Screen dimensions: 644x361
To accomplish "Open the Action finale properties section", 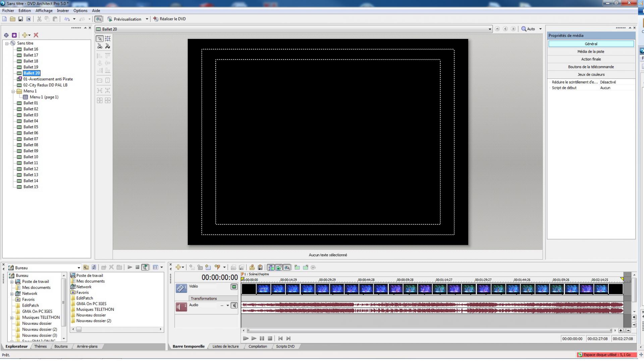I will tap(591, 59).
